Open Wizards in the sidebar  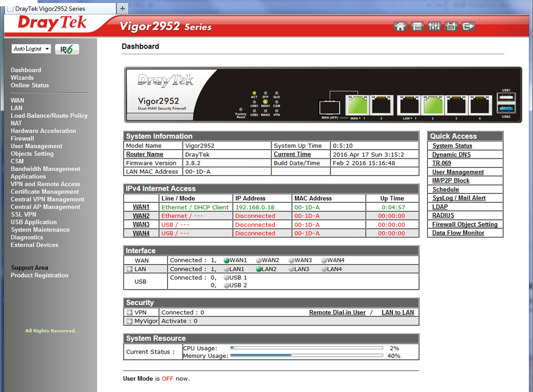22,77
